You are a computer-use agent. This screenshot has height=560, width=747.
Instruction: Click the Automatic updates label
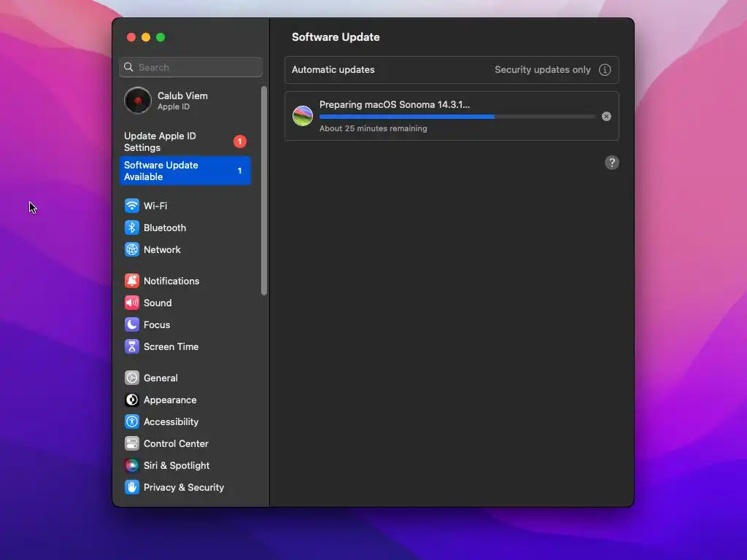pos(333,69)
